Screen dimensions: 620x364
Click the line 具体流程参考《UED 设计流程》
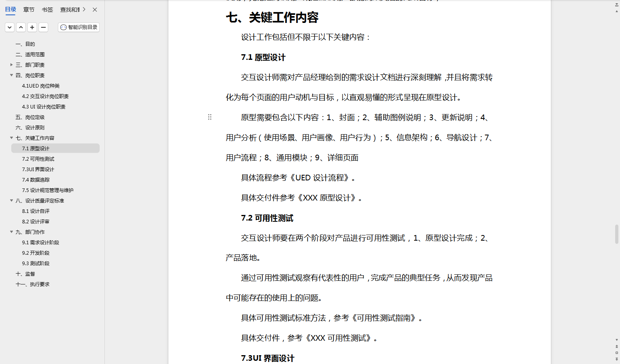298,178
